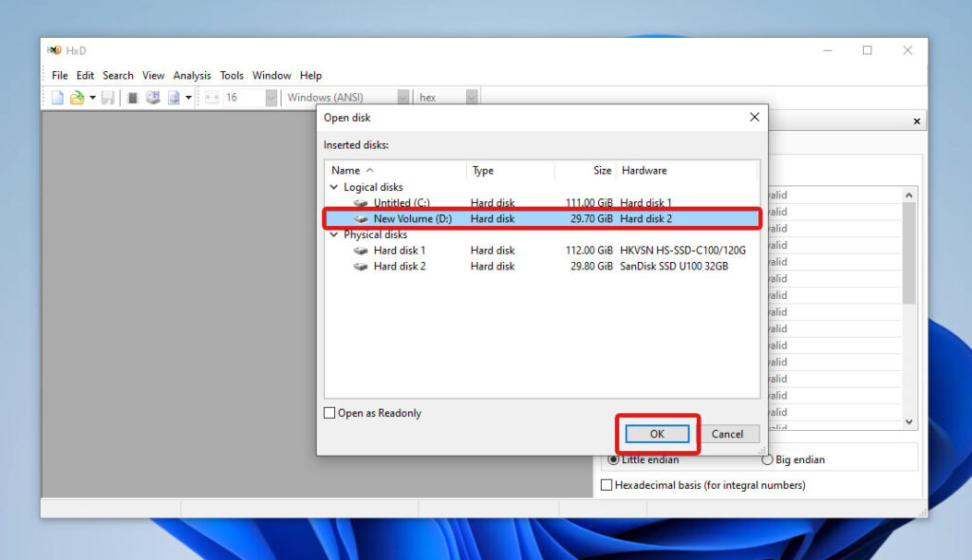This screenshot has width=972, height=560.
Task: Select Hard disk 2 under Physical disks
Action: [x=400, y=267]
